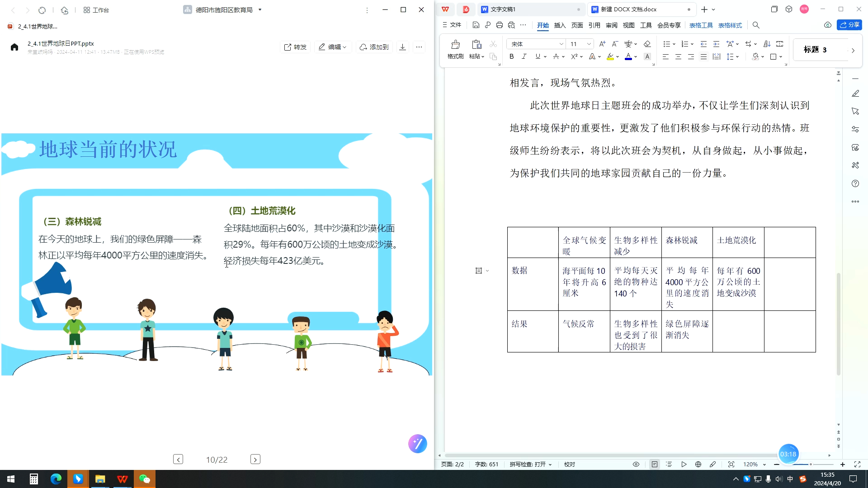868x488 pixels.
Task: Click the clear formatting eraser icon
Action: (647, 44)
